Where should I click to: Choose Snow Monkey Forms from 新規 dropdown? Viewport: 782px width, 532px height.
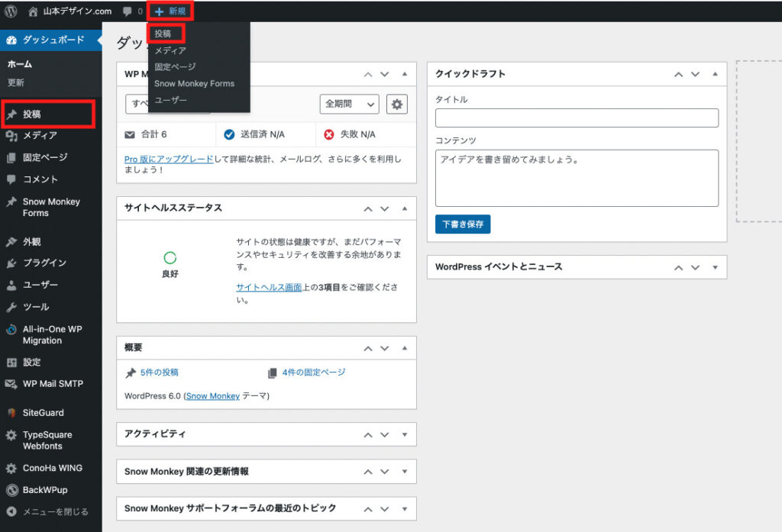[x=194, y=84]
